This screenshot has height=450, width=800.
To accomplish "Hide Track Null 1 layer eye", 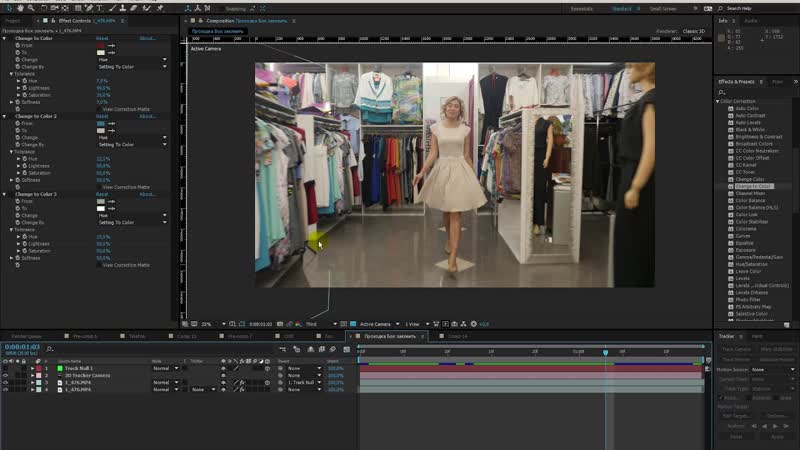I will pyautogui.click(x=6, y=368).
